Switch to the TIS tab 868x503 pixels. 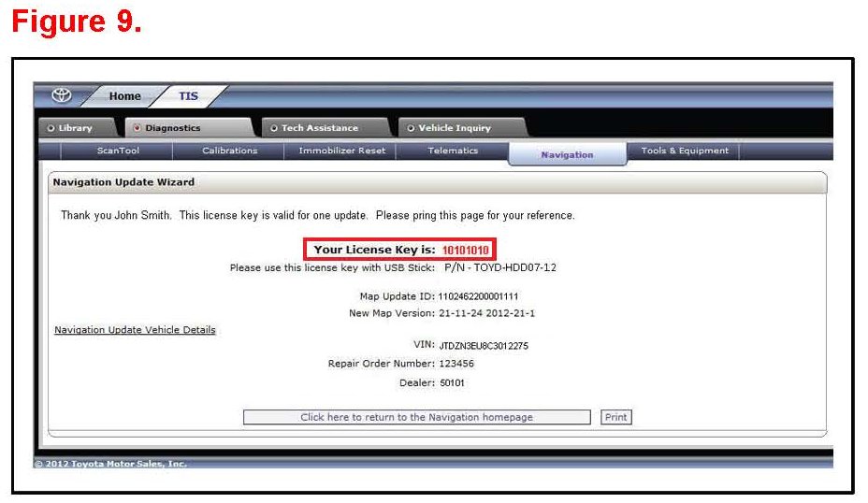click(188, 96)
